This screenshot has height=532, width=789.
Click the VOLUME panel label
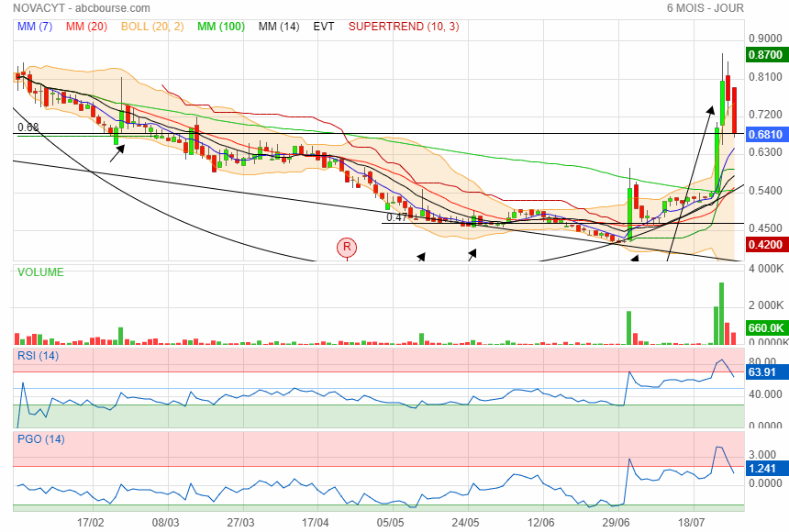tap(40, 272)
